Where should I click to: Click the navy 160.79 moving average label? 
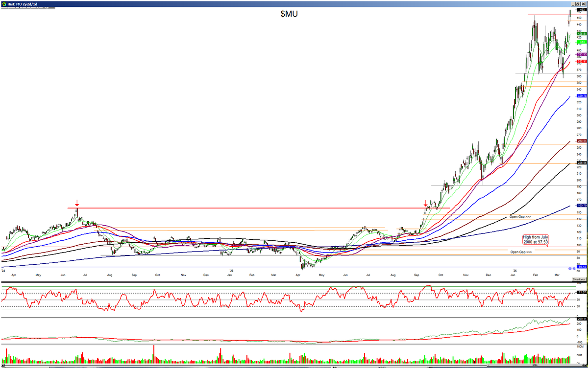coord(581,206)
